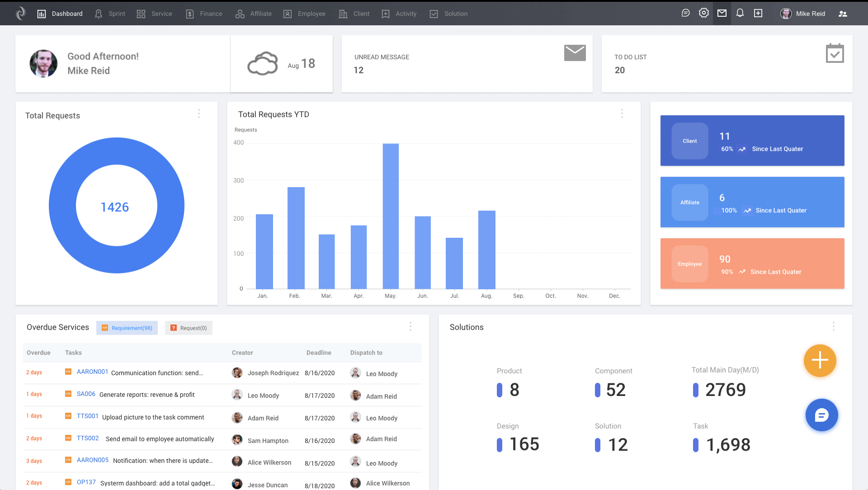
Task: Switch to the Requirement(98) filter
Action: [127, 328]
